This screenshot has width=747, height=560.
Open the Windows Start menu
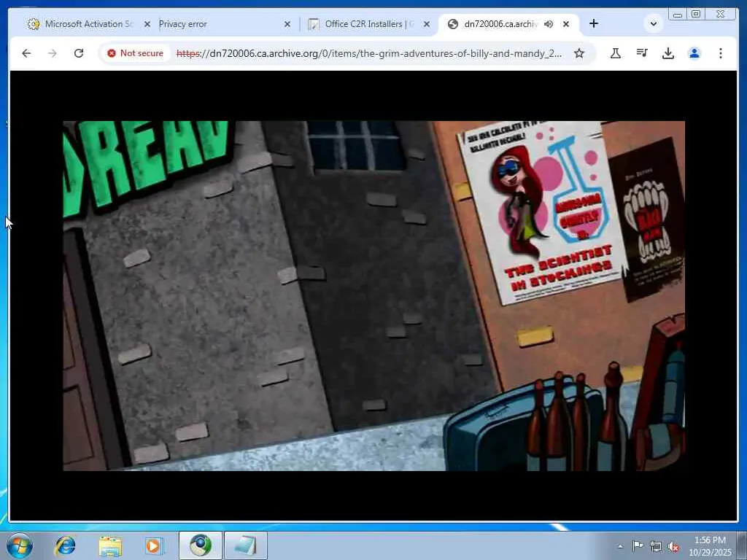point(20,545)
